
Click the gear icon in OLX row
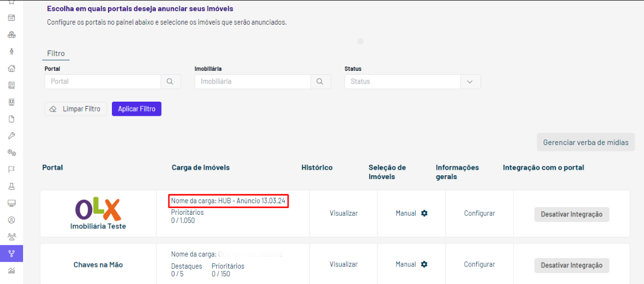click(424, 213)
